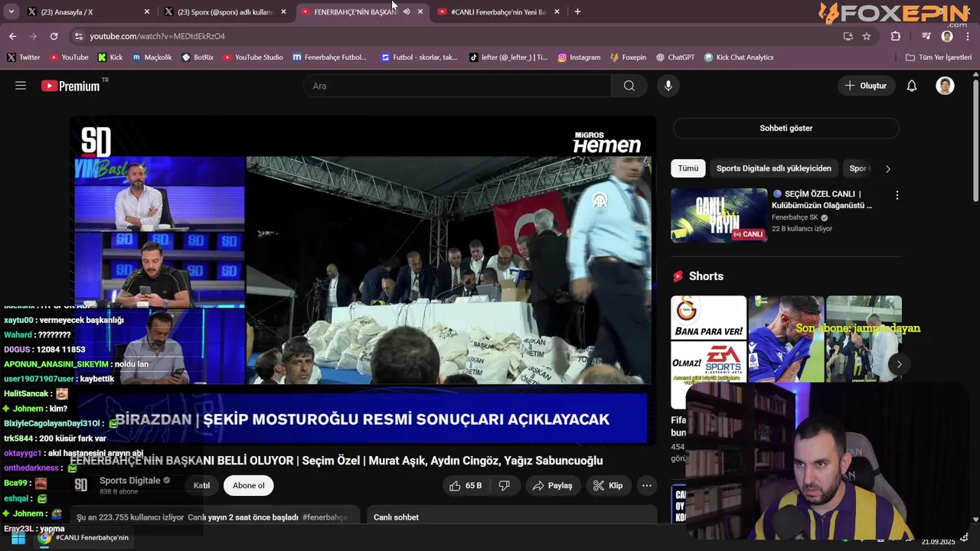Image resolution: width=980 pixels, height=551 pixels.
Task: Open the YouTube account avatar menu
Action: coord(946,86)
